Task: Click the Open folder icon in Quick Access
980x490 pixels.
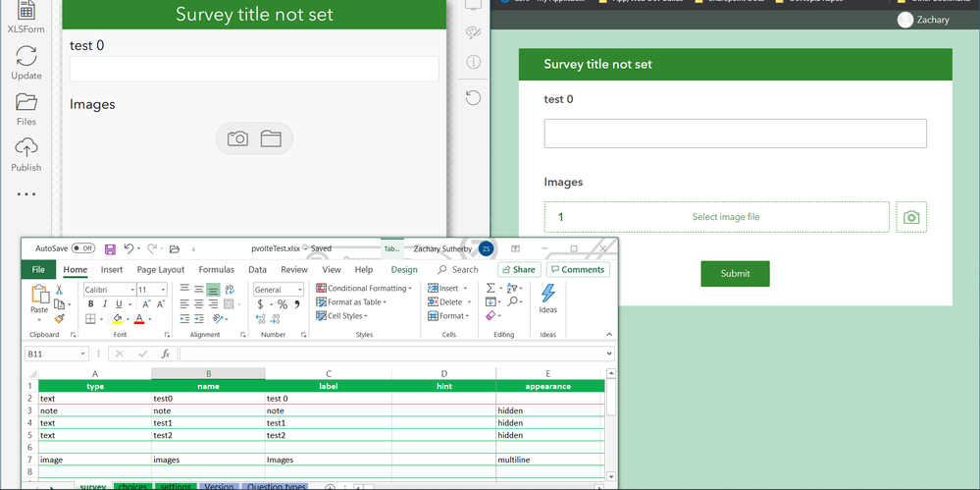Action: pos(175,248)
